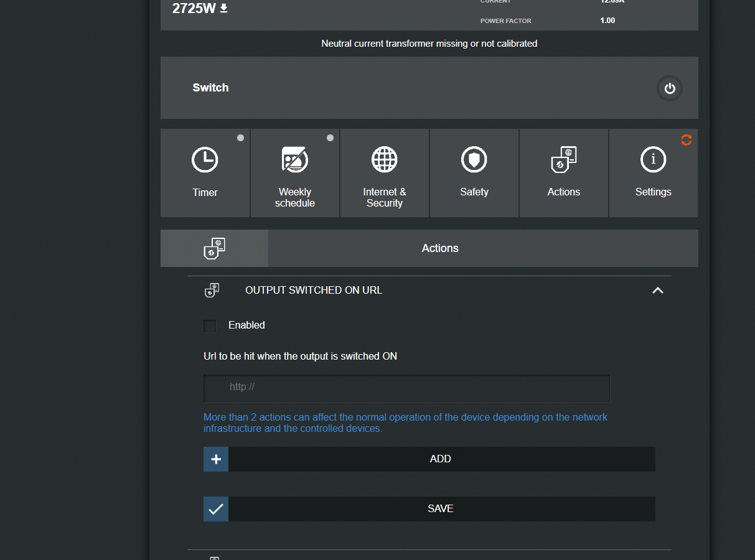Click the orange refresh icon on Settings
The width and height of the screenshot is (755, 560).
coord(686,140)
